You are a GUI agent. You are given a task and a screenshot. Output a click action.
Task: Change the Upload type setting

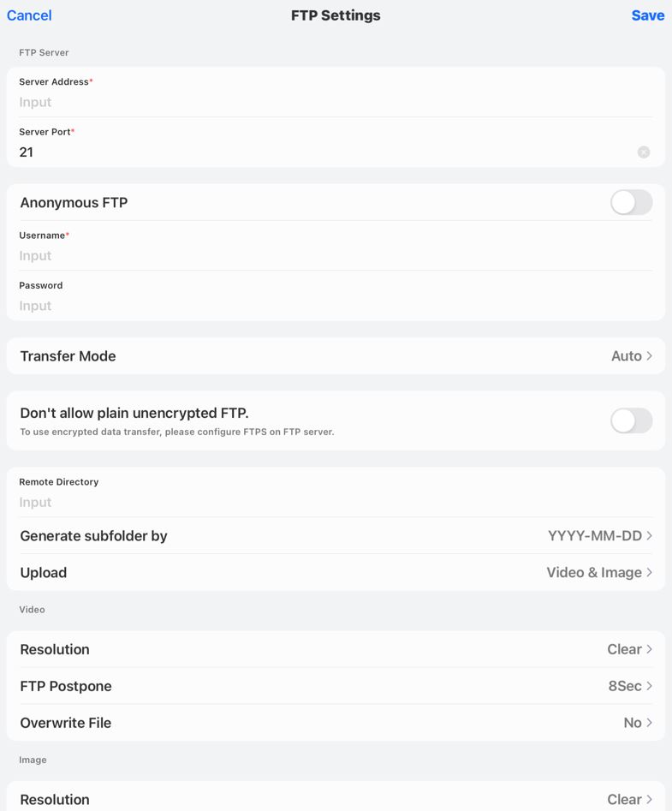(x=336, y=573)
